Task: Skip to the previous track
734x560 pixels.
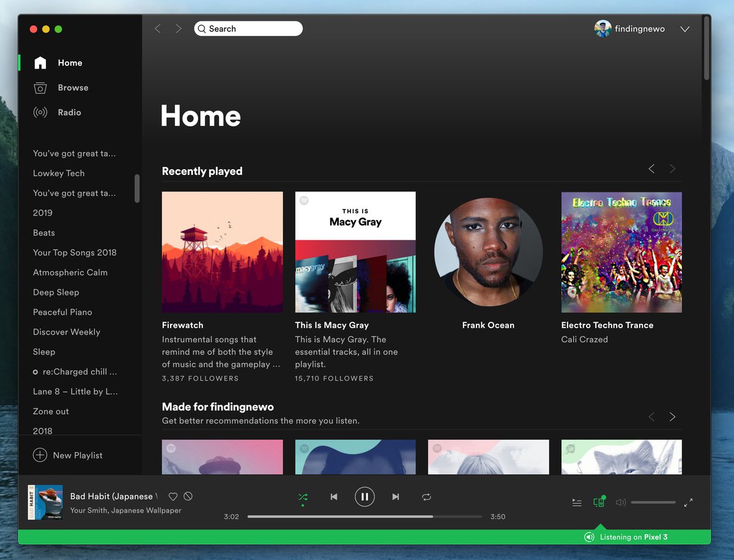Action: pyautogui.click(x=334, y=497)
